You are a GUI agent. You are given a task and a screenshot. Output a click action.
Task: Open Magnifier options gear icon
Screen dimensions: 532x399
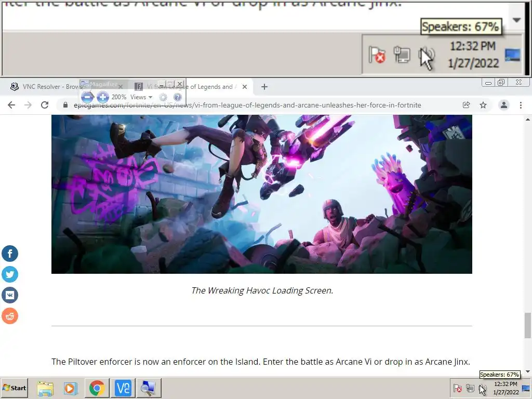coord(163,97)
